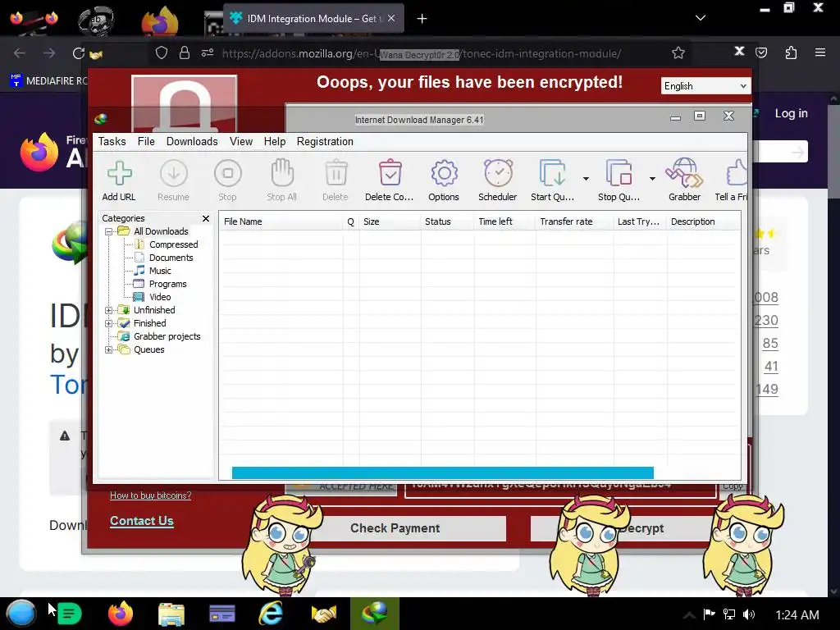Select the Video category
The height and width of the screenshot is (630, 840).
point(160,297)
